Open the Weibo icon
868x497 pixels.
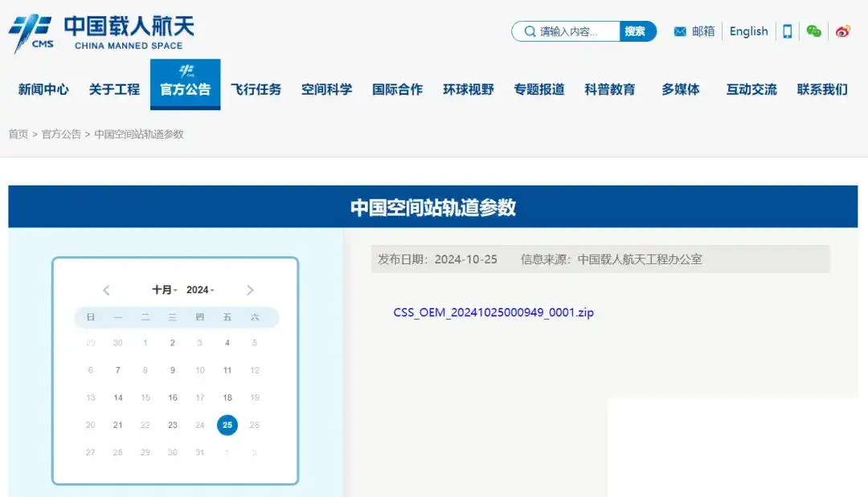[842, 31]
